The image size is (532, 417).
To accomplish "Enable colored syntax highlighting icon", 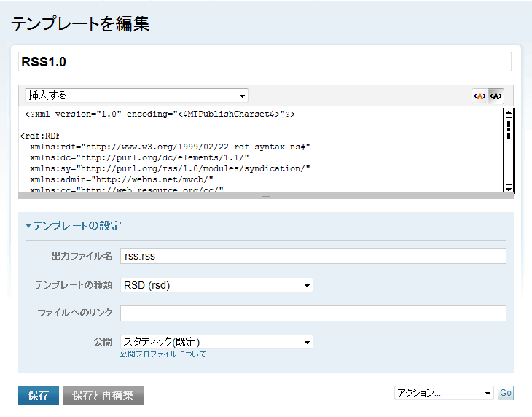I will point(480,96).
